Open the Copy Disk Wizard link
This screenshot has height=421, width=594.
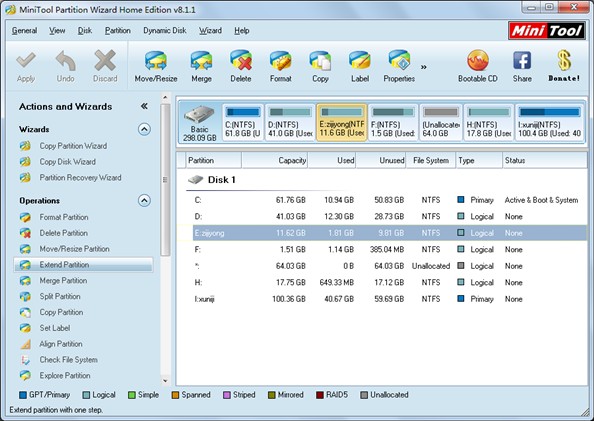[x=67, y=162]
